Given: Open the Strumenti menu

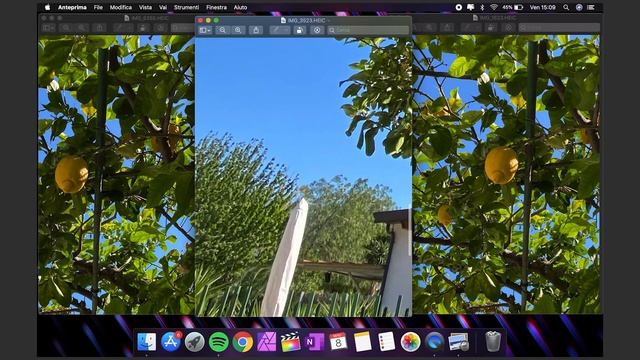Looking at the screenshot, I should click(187, 7).
